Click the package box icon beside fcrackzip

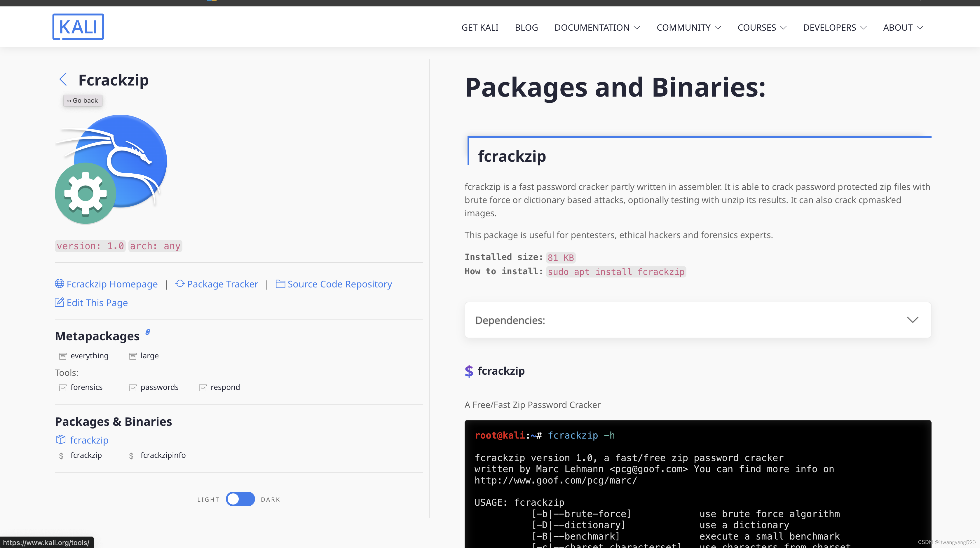click(x=60, y=440)
